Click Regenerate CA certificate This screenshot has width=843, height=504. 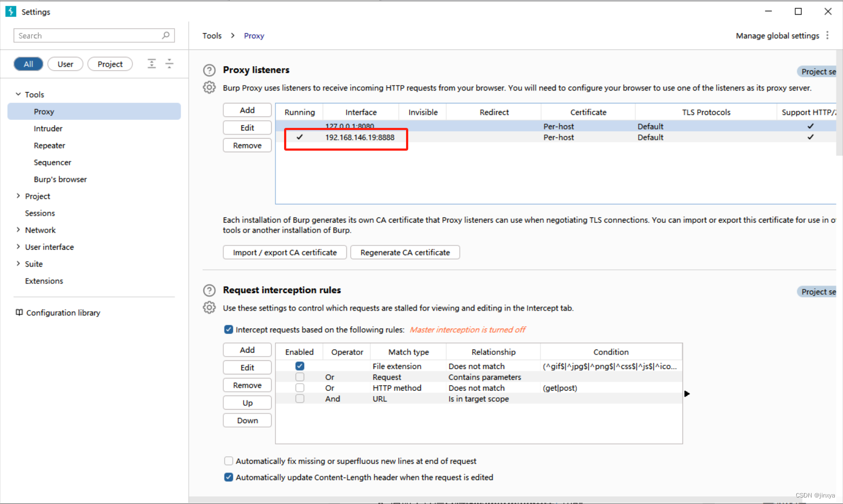pos(405,253)
